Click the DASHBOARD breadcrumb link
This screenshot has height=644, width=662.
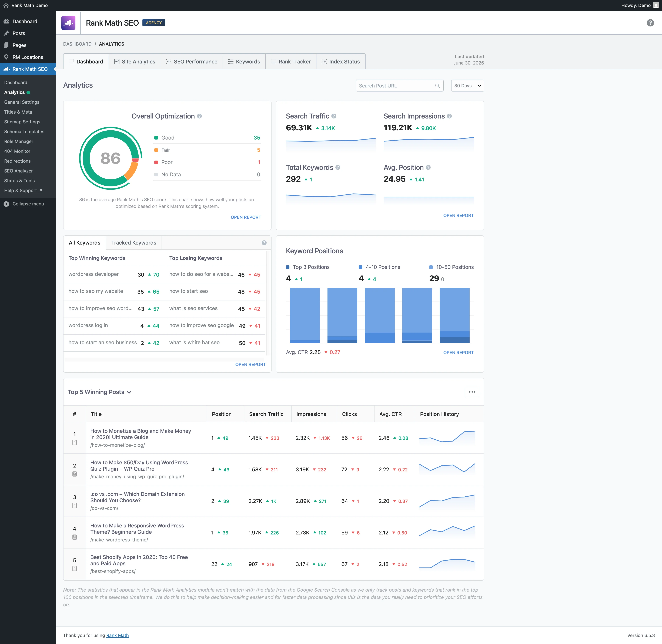tap(77, 44)
